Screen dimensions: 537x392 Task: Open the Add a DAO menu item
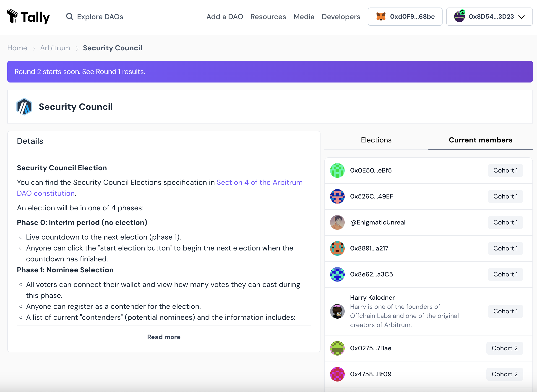[x=225, y=17]
